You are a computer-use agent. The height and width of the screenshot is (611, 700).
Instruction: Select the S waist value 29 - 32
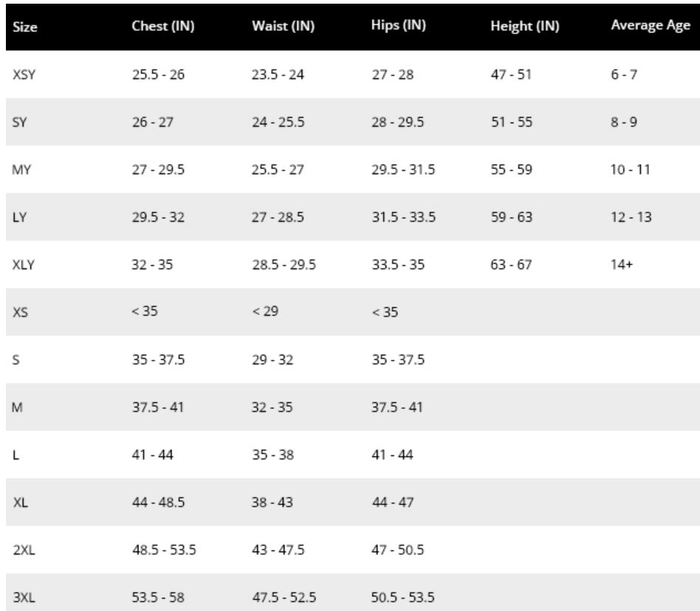click(x=272, y=360)
